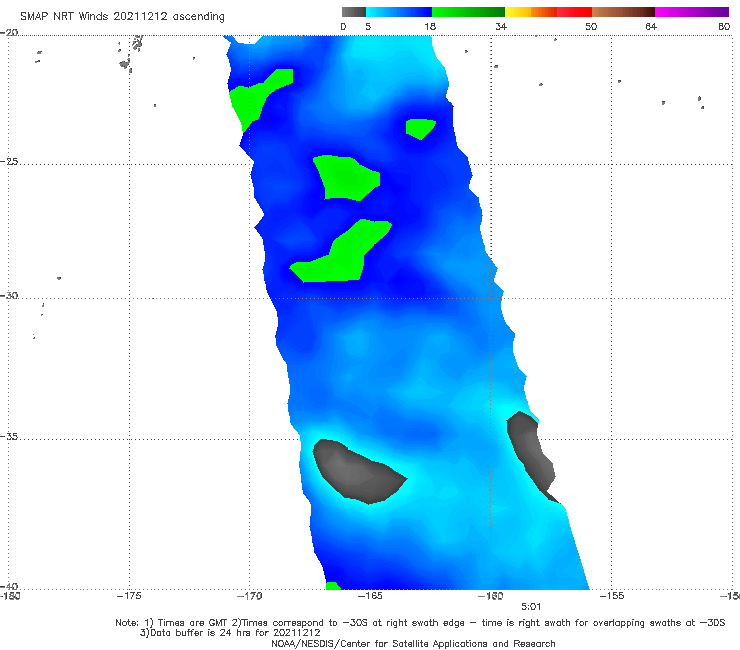Choose the magenta 64–80 colorbar segment
This screenshot has height=650, width=740.
[692, 12]
